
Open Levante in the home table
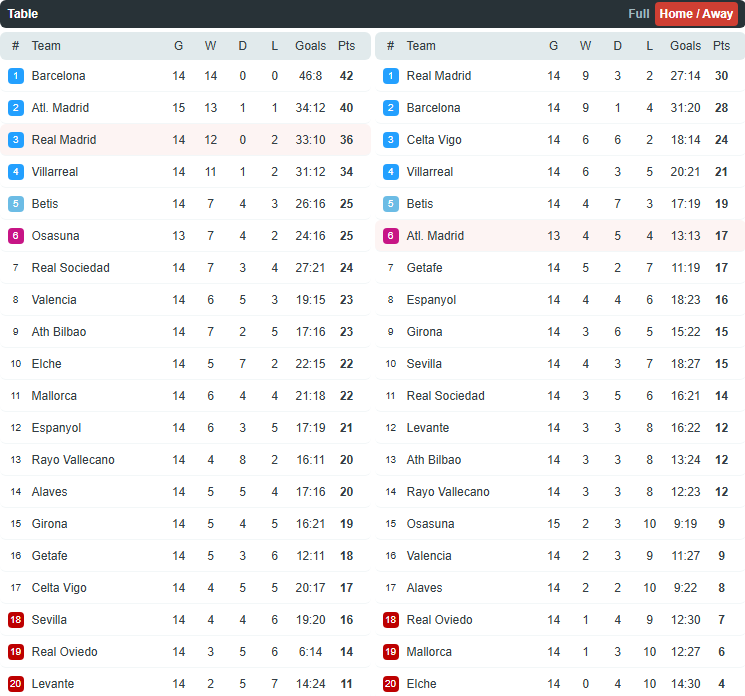click(x=53, y=684)
